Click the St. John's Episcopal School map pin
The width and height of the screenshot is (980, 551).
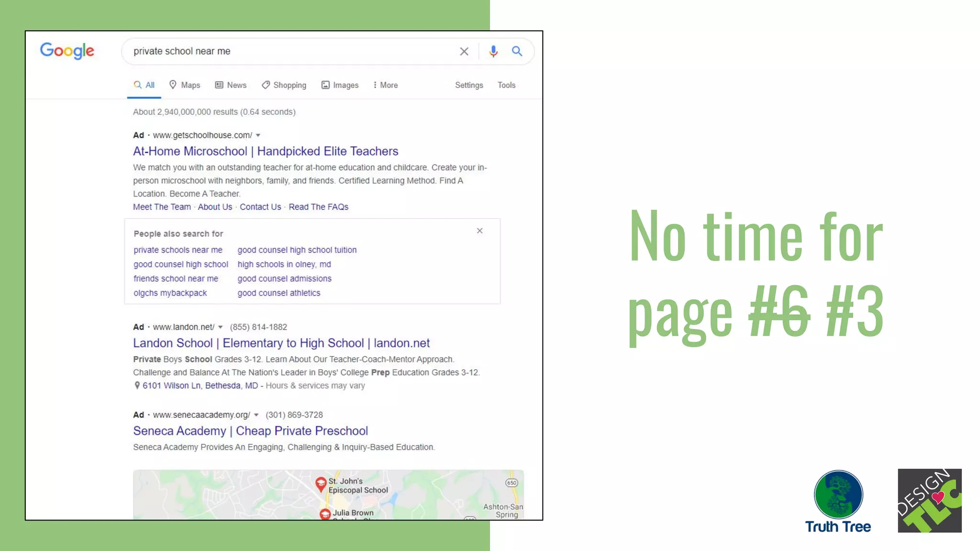click(x=321, y=484)
